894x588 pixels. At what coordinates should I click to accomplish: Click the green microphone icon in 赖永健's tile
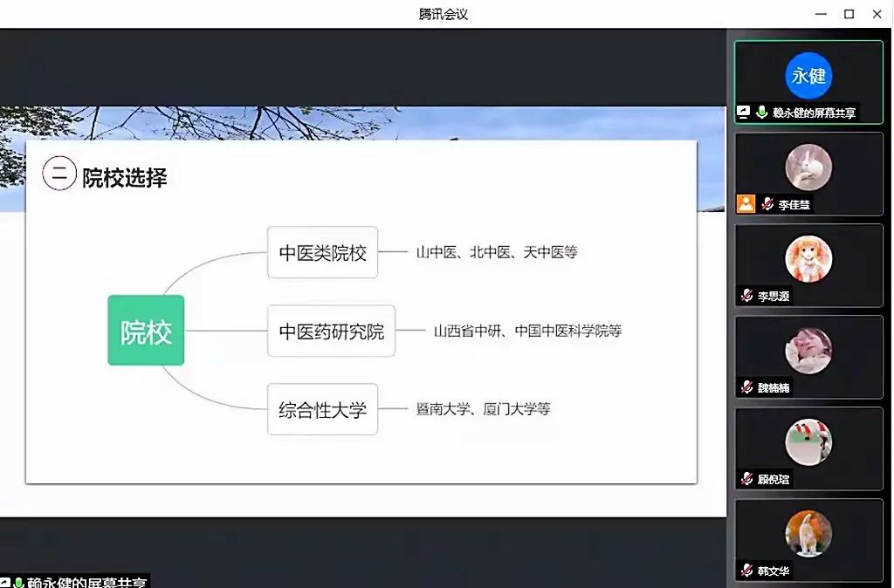(x=762, y=113)
